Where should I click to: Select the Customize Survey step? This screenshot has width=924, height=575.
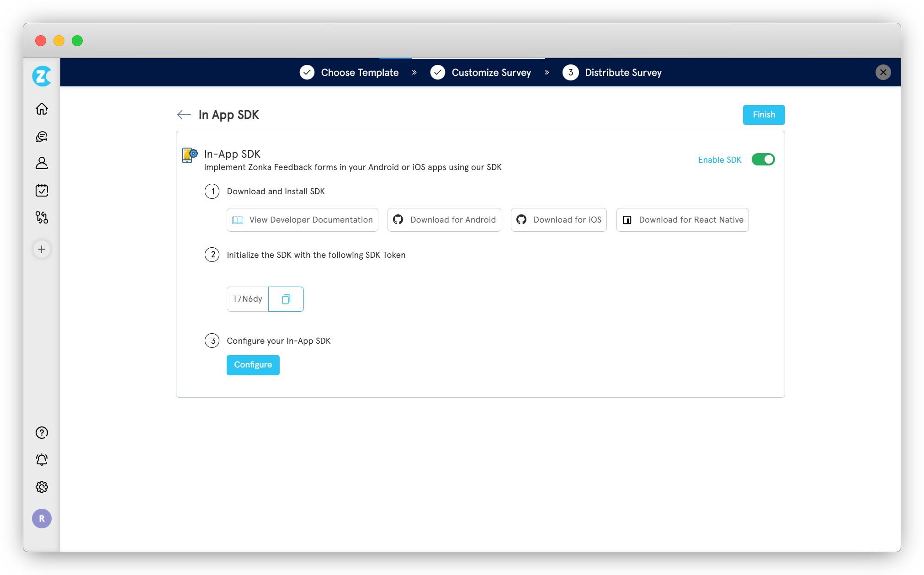coord(491,72)
